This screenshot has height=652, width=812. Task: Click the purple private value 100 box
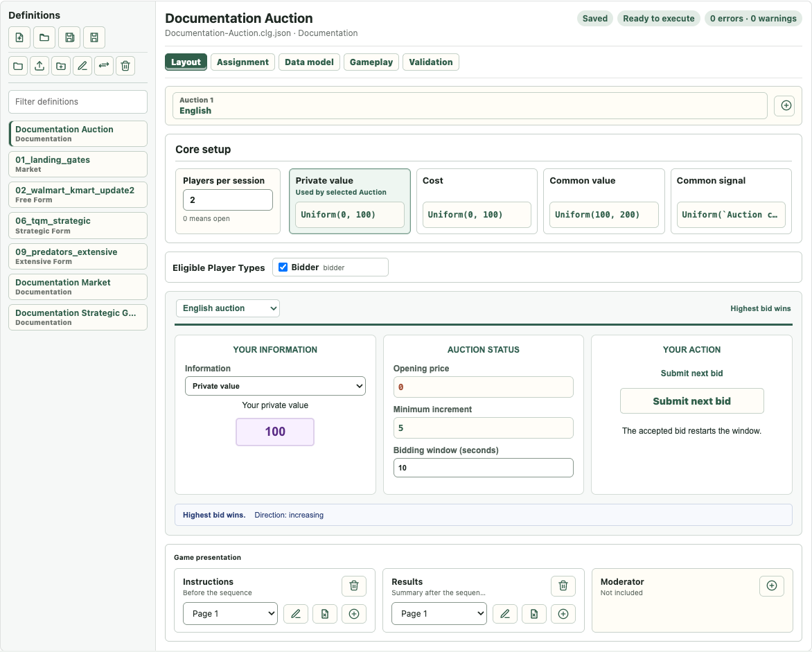275,432
